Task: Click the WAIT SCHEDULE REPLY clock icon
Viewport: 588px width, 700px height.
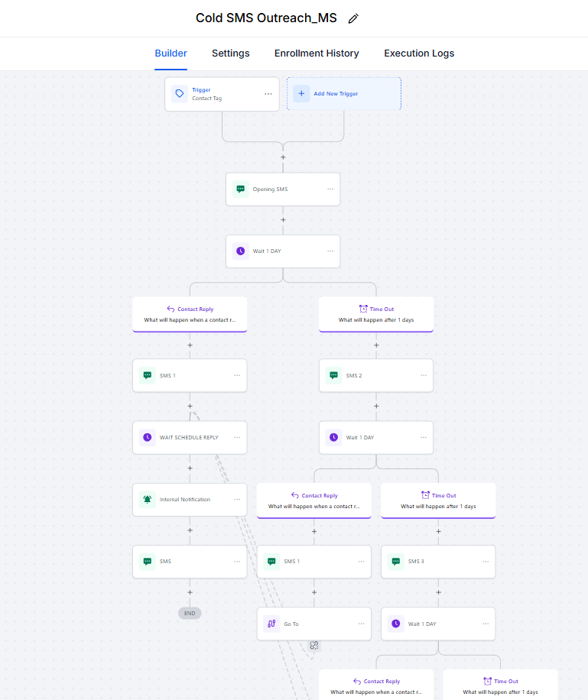Action: coord(148,438)
